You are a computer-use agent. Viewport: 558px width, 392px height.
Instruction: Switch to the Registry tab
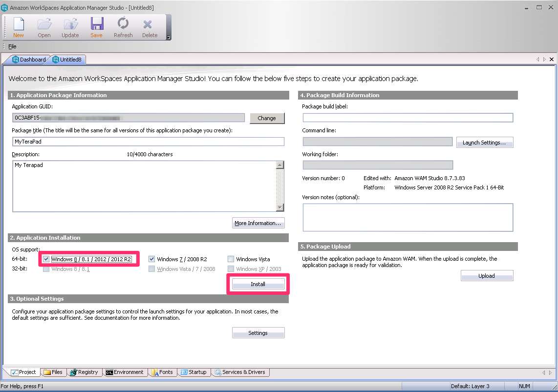click(84, 372)
